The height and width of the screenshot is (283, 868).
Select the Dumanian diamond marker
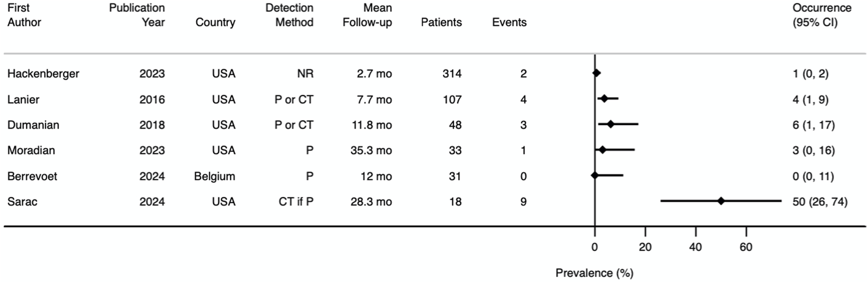tap(611, 124)
